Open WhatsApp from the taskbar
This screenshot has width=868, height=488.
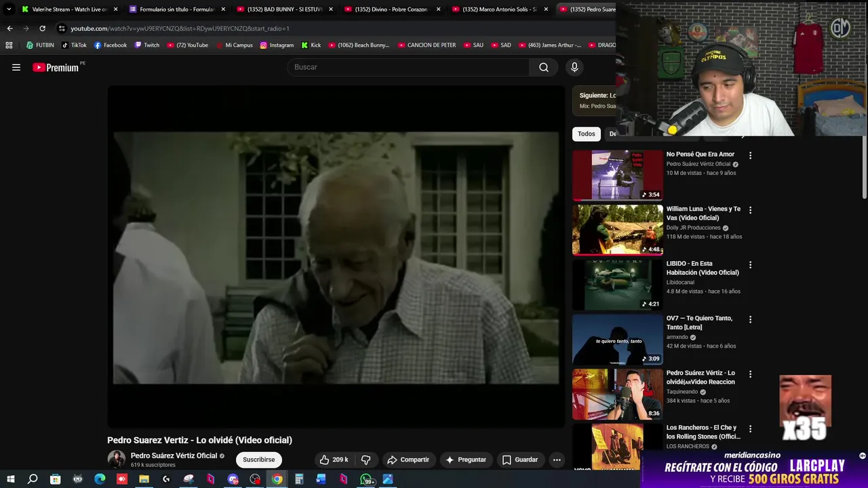coord(367,479)
